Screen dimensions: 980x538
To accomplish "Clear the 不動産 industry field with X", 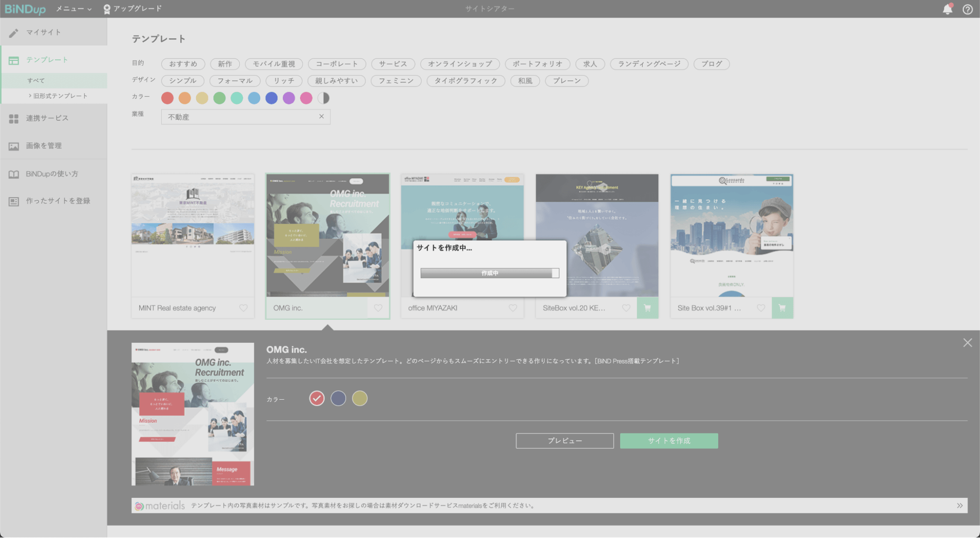I will tap(322, 116).
